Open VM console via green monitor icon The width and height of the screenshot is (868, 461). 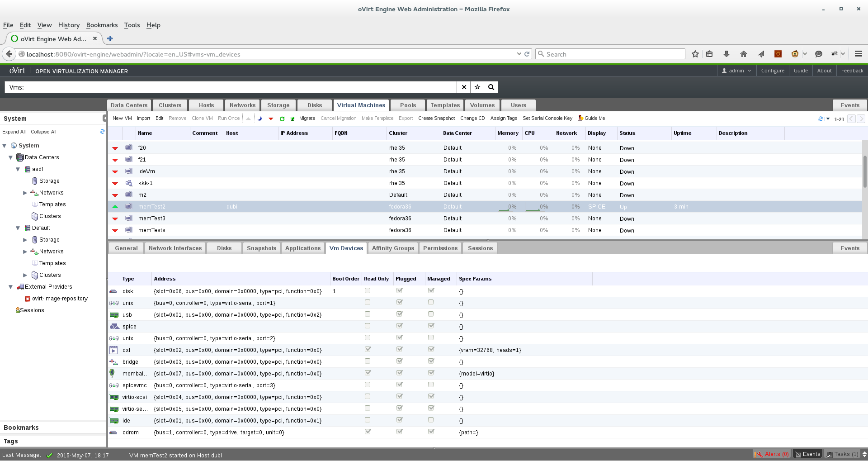pyautogui.click(x=292, y=119)
